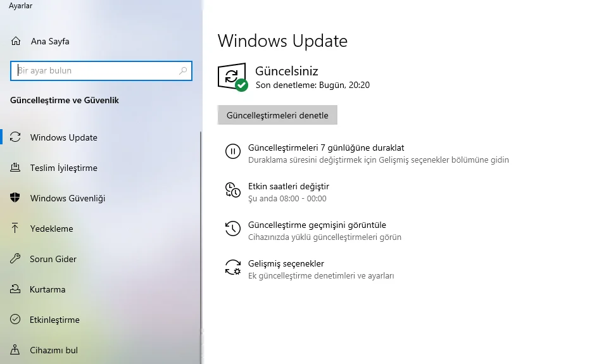Click the sidebar vertical scrollbar
Screen dimensions: 611x364
point(201,241)
